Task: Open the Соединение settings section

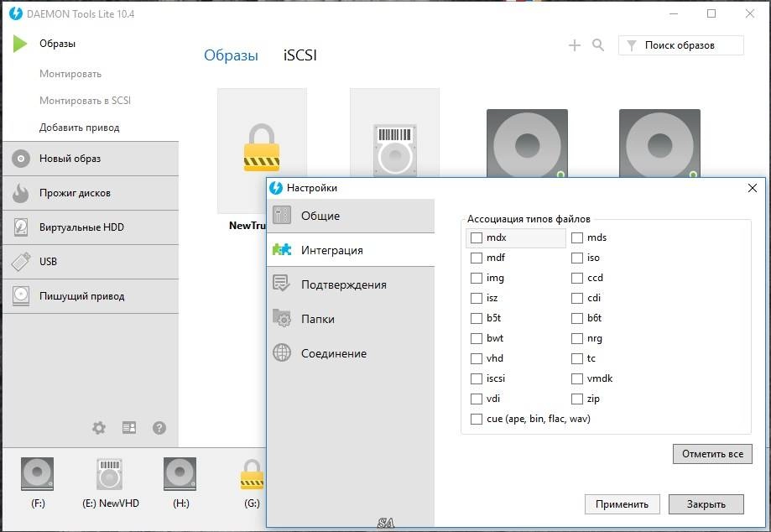Action: 351,353
